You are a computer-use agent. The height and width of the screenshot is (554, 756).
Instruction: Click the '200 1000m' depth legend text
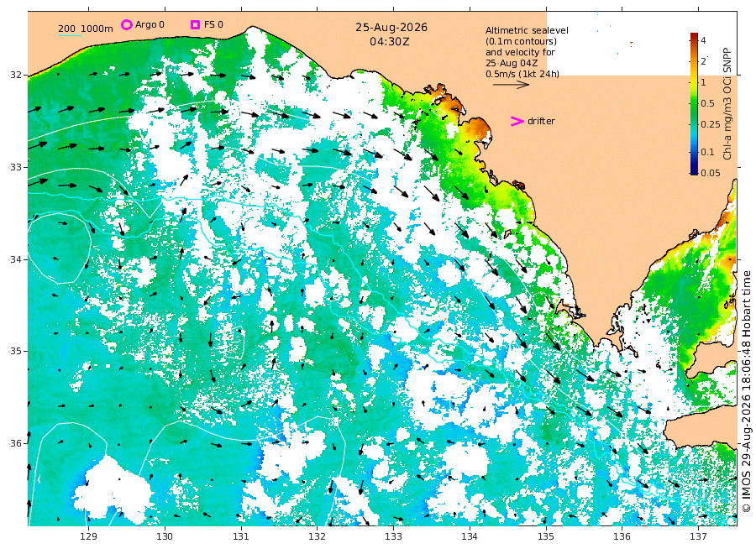(x=86, y=29)
